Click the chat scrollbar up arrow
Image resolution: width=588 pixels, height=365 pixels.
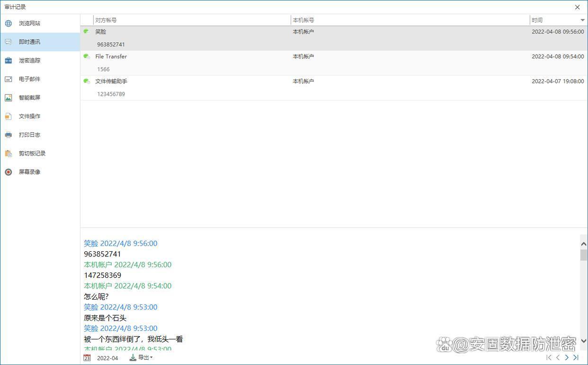tap(584, 244)
